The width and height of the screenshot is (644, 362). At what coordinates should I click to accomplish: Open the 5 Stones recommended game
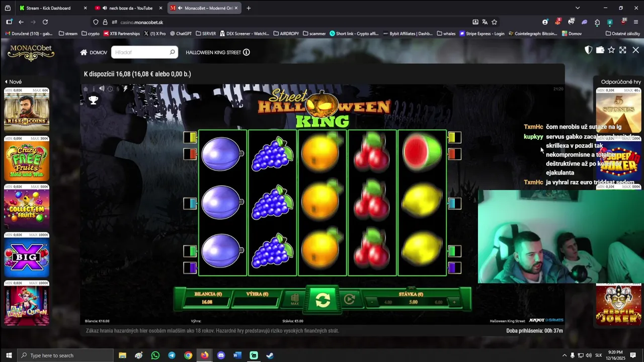[618, 110]
